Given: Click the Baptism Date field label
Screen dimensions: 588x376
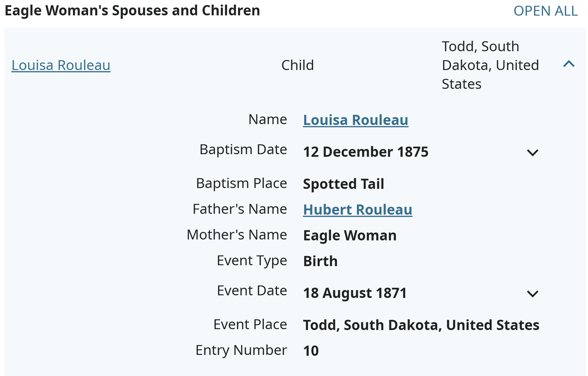Looking at the screenshot, I should pos(243,149).
